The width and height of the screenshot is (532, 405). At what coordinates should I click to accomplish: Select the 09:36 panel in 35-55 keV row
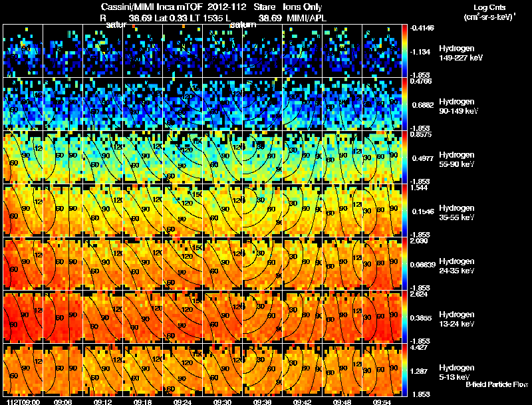(x=262, y=210)
